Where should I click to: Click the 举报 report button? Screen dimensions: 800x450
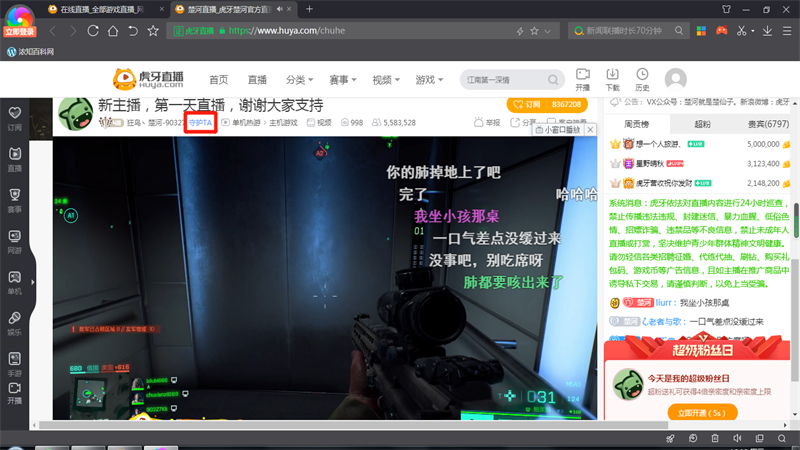click(x=487, y=122)
